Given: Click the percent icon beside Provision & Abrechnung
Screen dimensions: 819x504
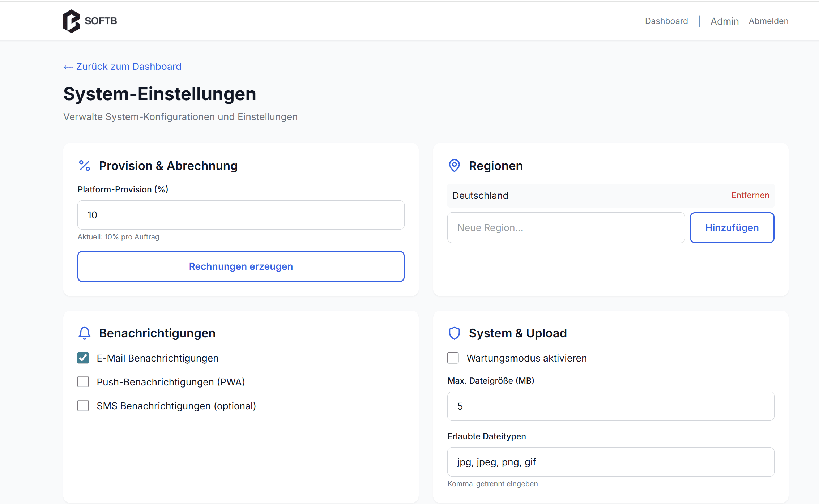Looking at the screenshot, I should [85, 166].
